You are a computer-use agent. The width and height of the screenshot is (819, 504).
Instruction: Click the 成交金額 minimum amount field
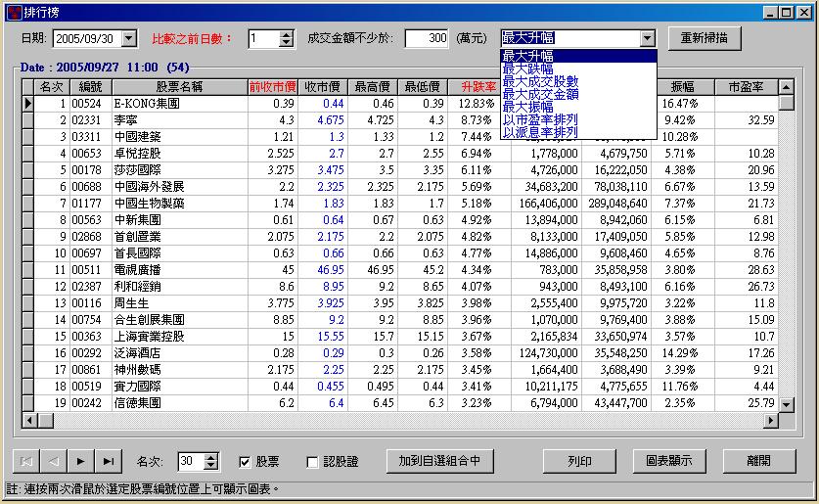coord(427,38)
